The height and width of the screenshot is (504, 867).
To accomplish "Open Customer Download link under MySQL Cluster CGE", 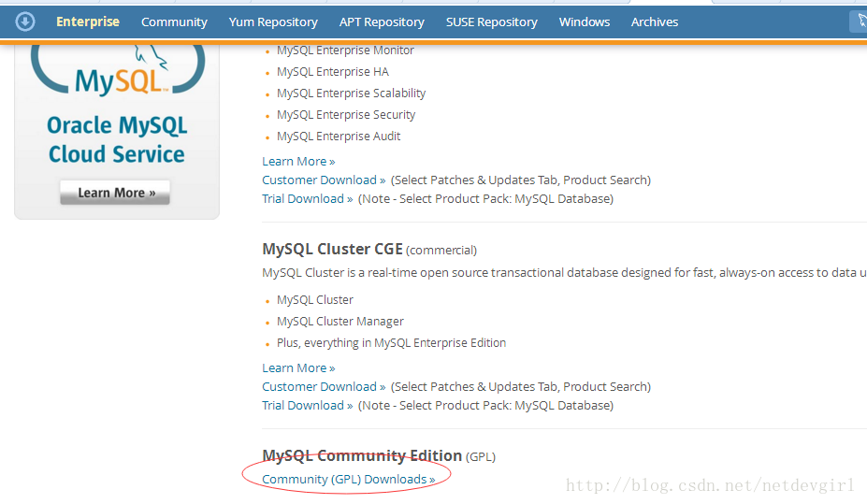I will [x=324, y=386].
